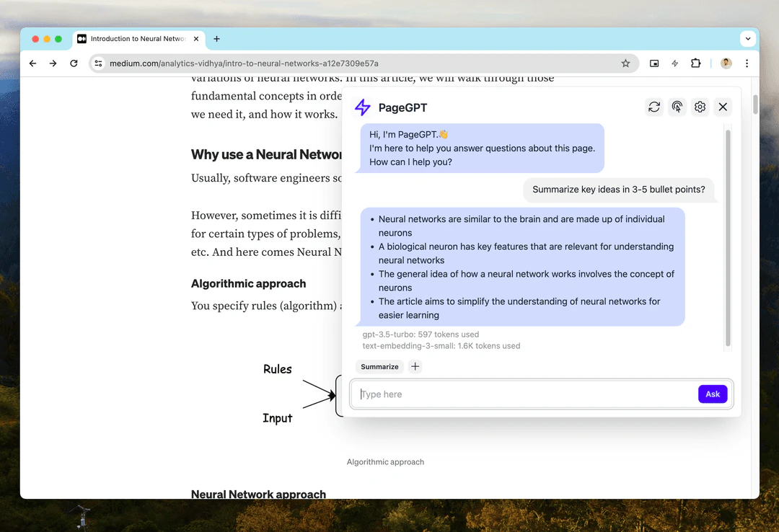Image resolution: width=779 pixels, height=532 pixels.
Task: Open PageGPT settings via gear icon
Action: [700, 107]
